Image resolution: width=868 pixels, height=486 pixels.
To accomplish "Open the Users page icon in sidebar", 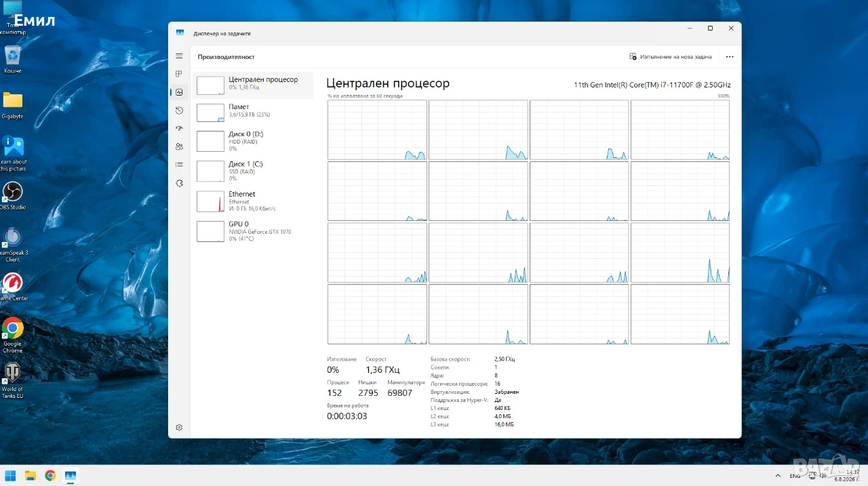I will tap(179, 146).
